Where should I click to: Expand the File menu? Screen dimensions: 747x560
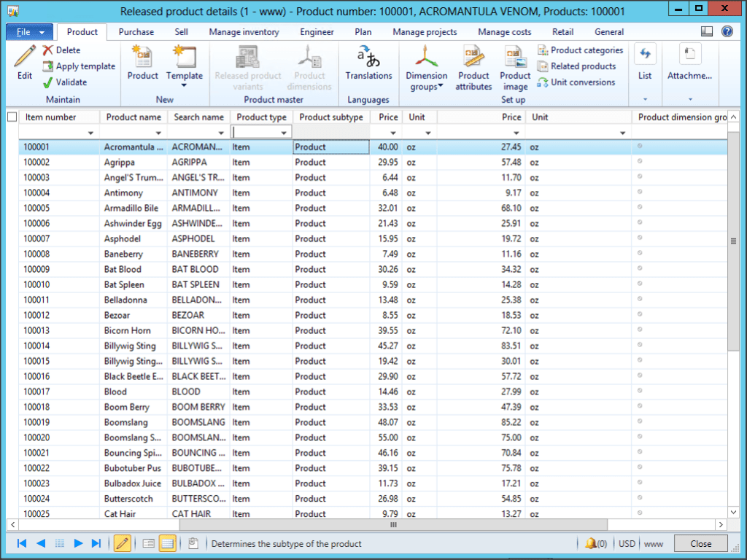[x=28, y=32]
